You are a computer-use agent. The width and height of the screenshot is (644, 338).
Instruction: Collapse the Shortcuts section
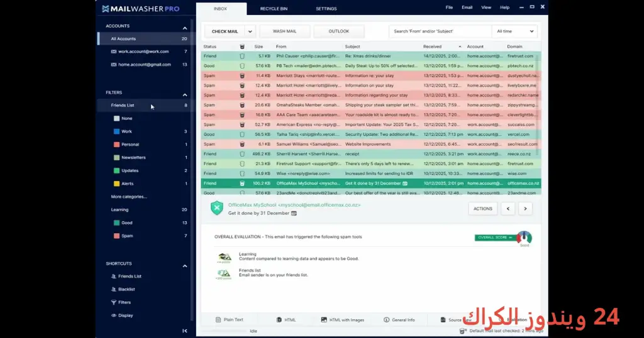coord(185,266)
